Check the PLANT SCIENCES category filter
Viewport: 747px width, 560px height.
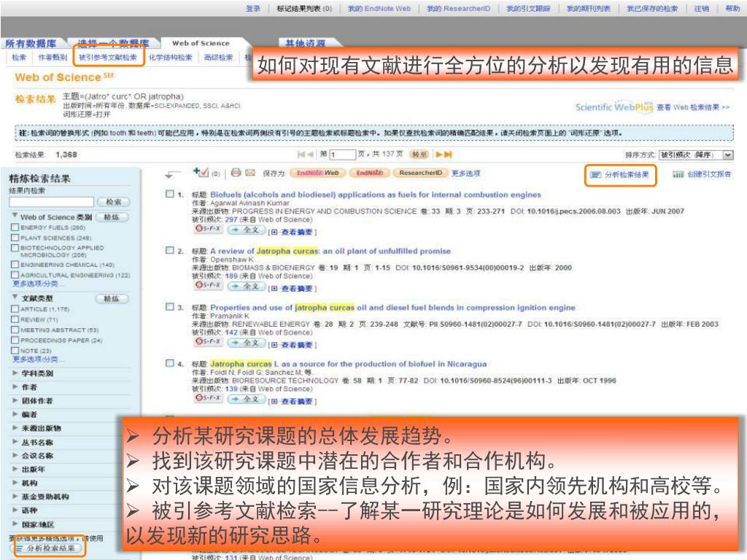click(15, 238)
